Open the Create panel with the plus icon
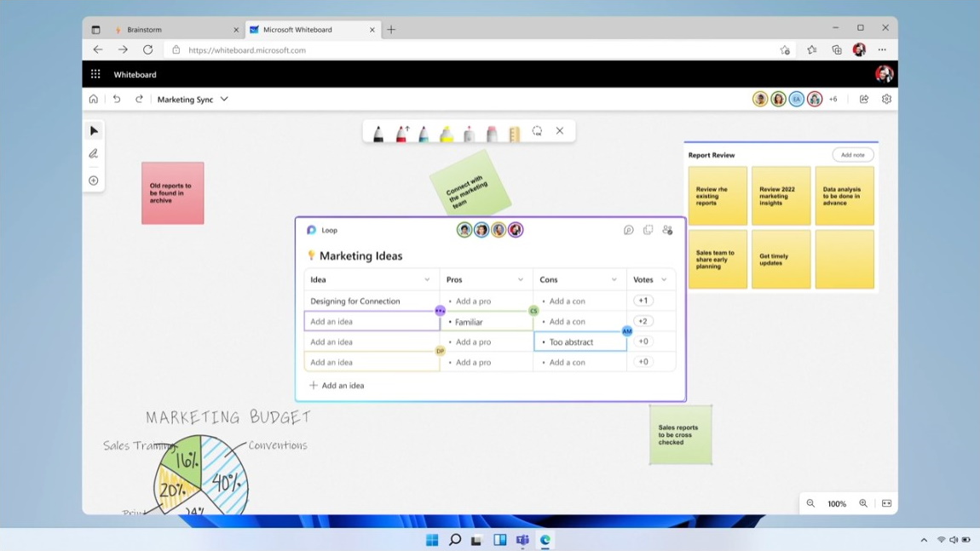Image resolution: width=980 pixels, height=551 pixels. tap(94, 180)
